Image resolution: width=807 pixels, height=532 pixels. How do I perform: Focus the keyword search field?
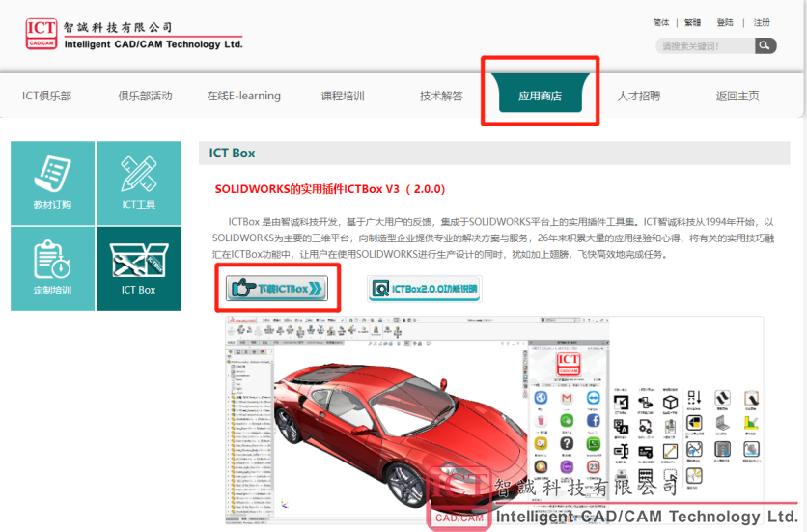click(x=705, y=45)
